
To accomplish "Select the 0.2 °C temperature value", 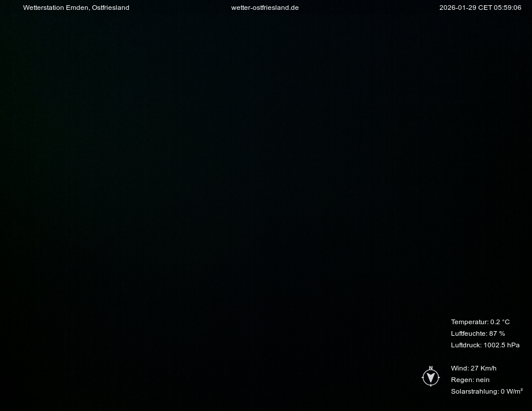I will coord(500,322).
